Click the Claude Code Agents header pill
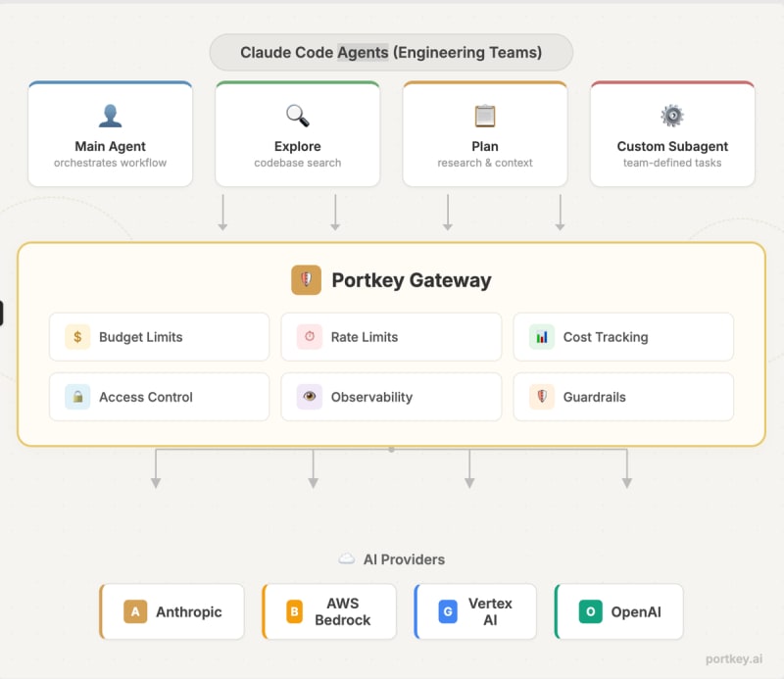The width and height of the screenshot is (784, 679). 391,53
